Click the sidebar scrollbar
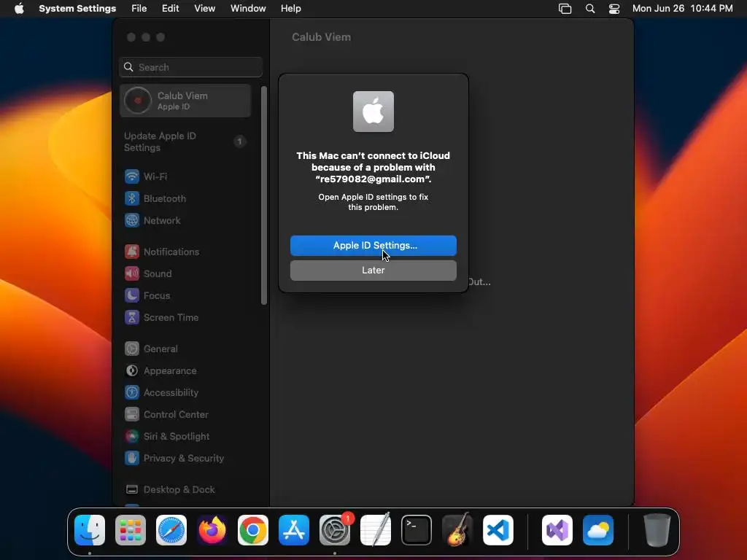 264,195
